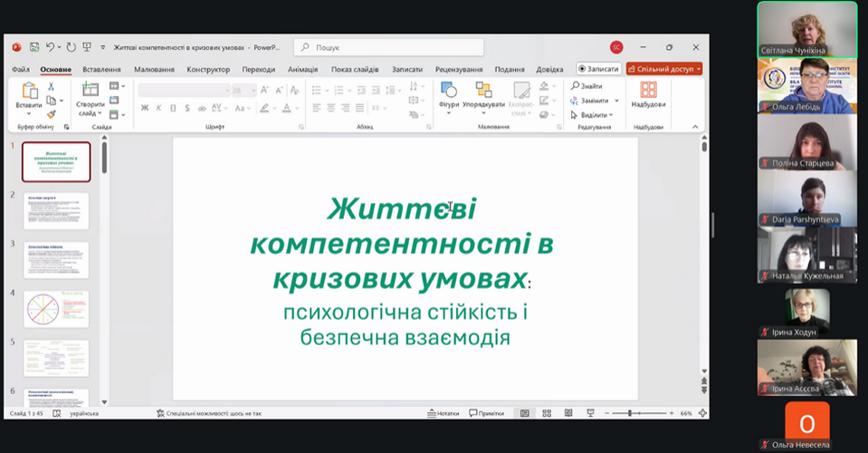Click the Format Painter brush icon
The image size is (868, 453).
[x=52, y=114]
